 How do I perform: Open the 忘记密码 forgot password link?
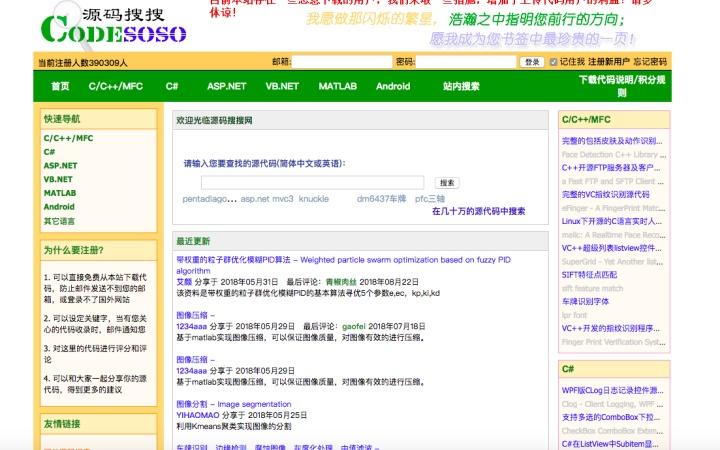tap(650, 62)
